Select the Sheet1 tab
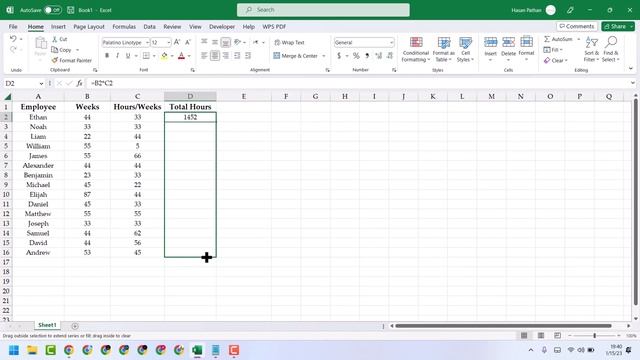Screen dimensions: 640x360 coord(47,325)
